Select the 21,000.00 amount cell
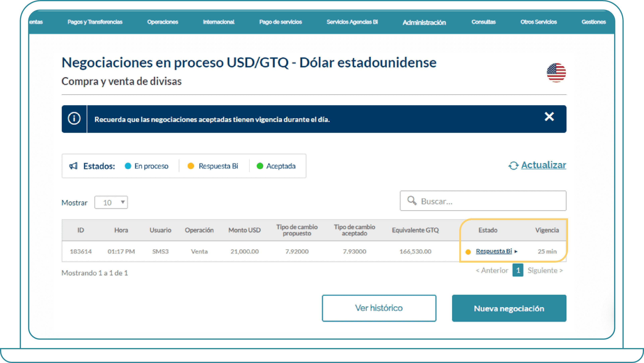Viewport: 644px width, 363px height. (245, 252)
